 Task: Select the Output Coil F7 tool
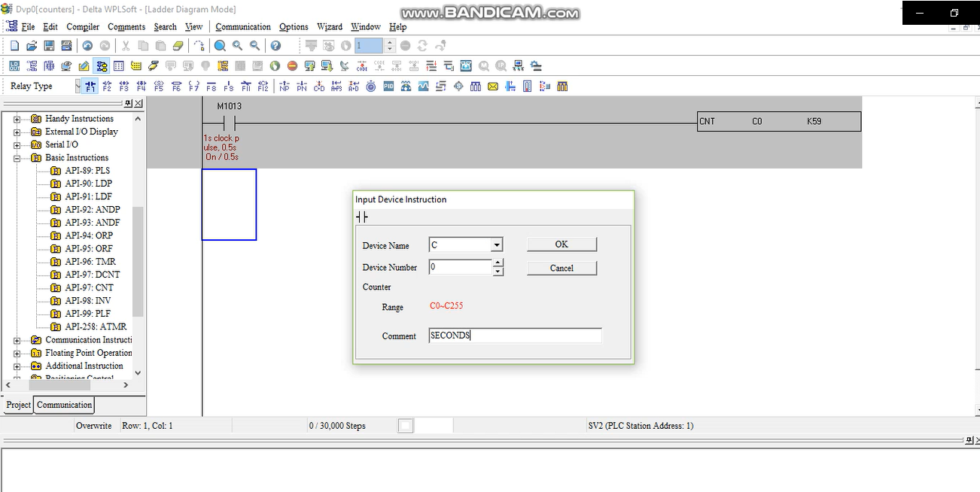click(x=193, y=86)
